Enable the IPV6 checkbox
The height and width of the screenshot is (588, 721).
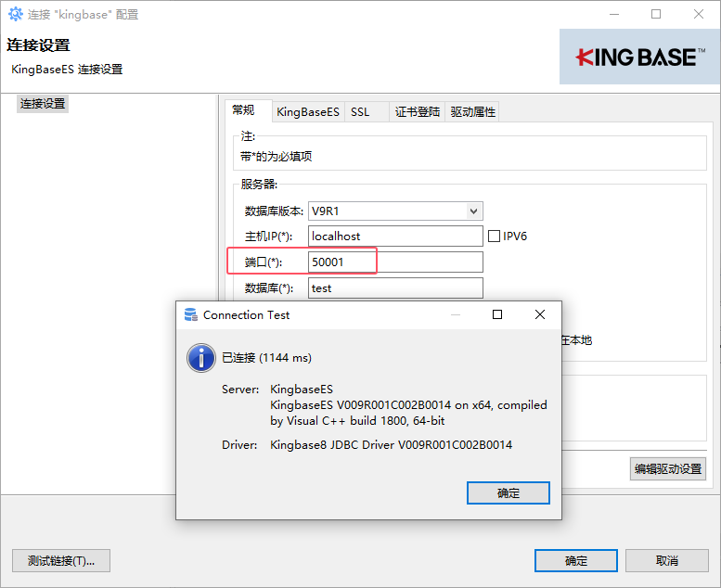[494, 236]
